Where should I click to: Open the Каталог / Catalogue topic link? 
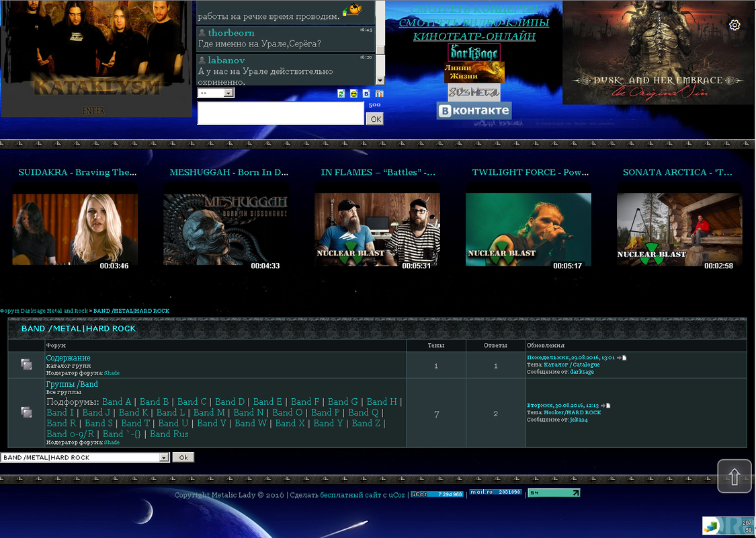click(x=572, y=364)
